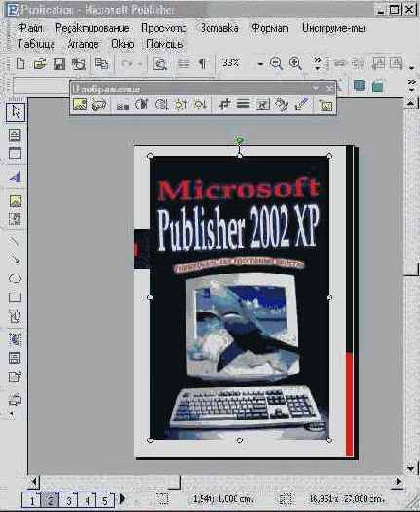Screen dimensions: 420x512
Task: Expand standard toolbar options chevron
Action: (318, 63)
